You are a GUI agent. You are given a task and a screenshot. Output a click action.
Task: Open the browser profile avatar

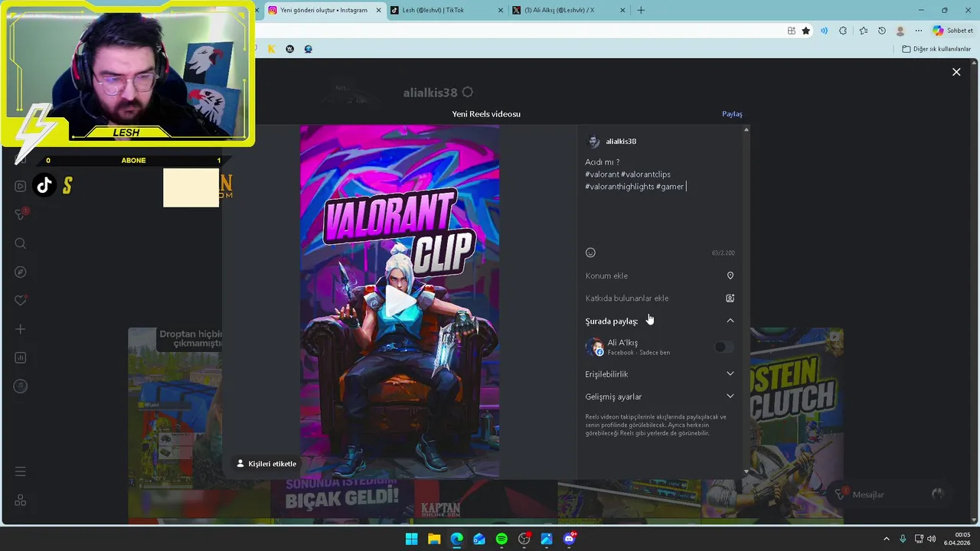pyautogui.click(x=900, y=31)
